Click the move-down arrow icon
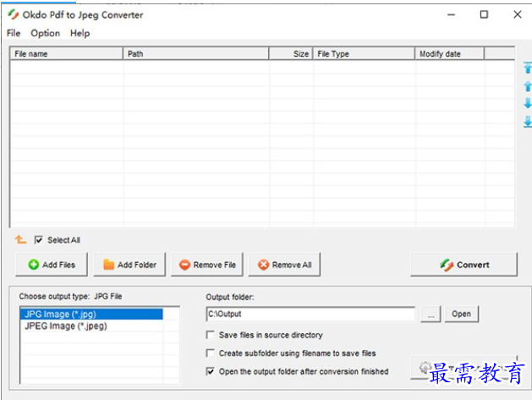 tap(528, 103)
